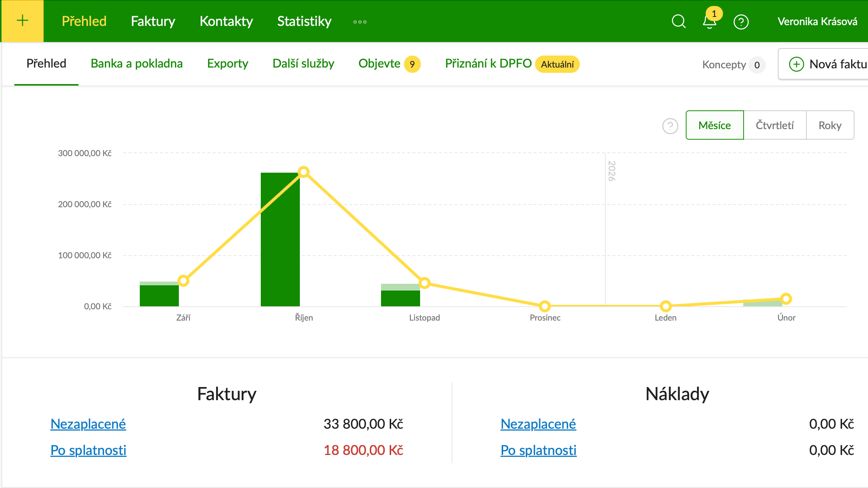The height and width of the screenshot is (488, 868).
Task: Click chart help question mark icon
Action: [670, 126]
